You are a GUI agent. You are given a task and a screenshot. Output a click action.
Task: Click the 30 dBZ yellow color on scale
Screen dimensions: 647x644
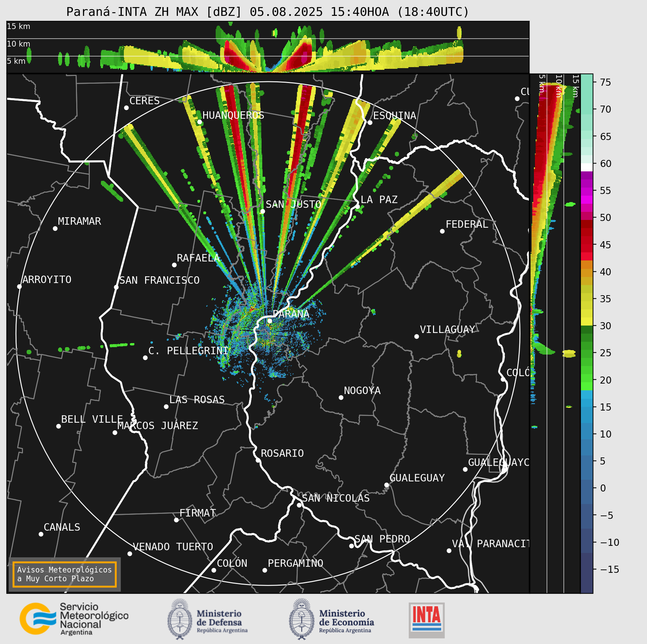pos(587,321)
